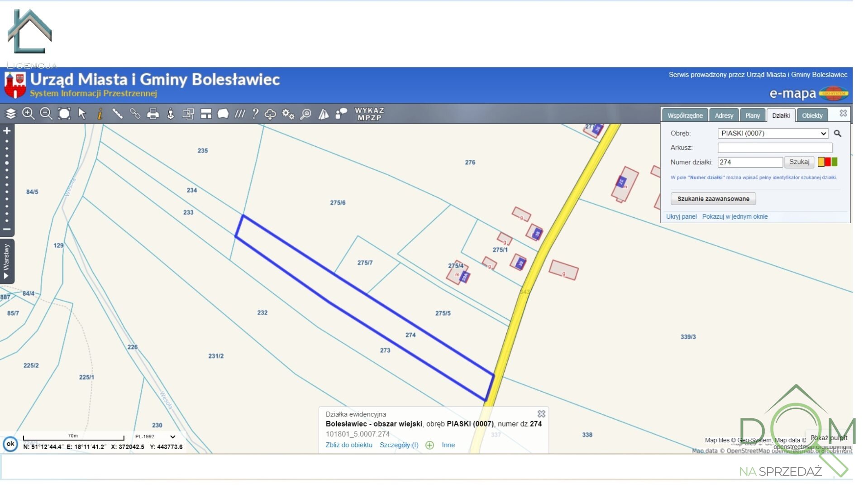Select the zoom out magnifier tool
This screenshot has width=868, height=489.
46,114
